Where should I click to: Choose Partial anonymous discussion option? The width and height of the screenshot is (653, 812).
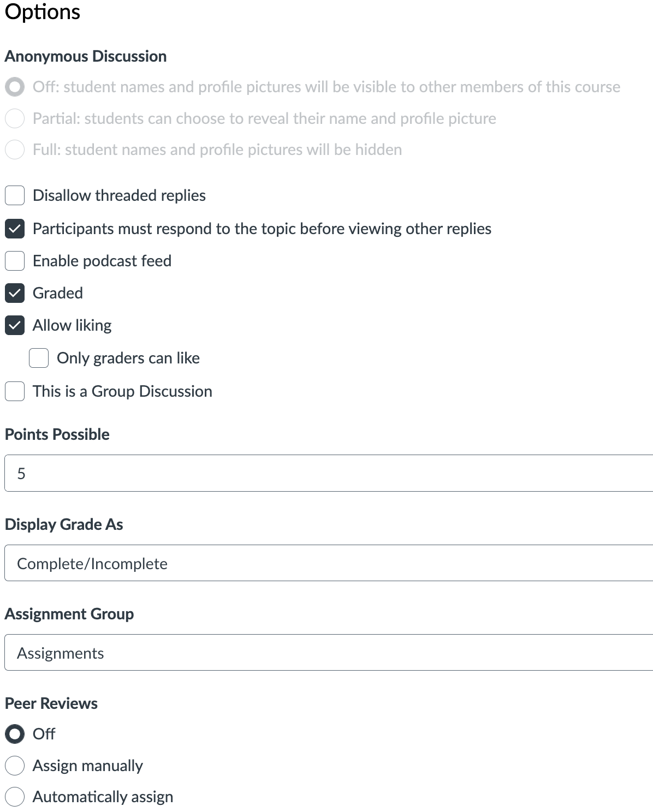15,118
